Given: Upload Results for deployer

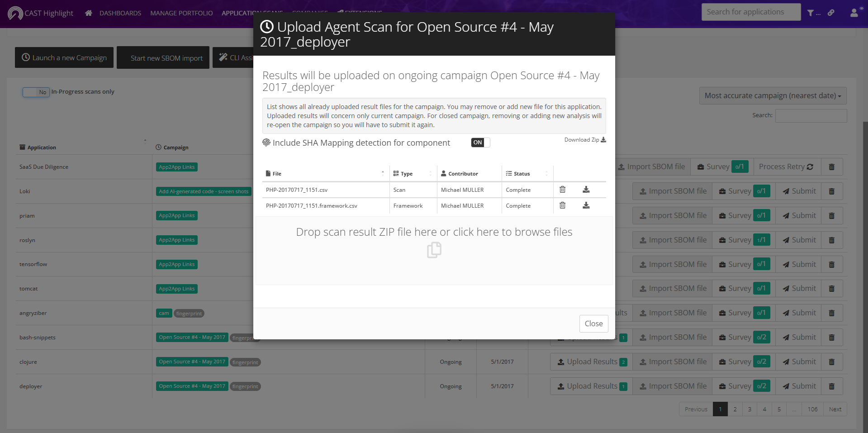Looking at the screenshot, I should click(x=592, y=386).
